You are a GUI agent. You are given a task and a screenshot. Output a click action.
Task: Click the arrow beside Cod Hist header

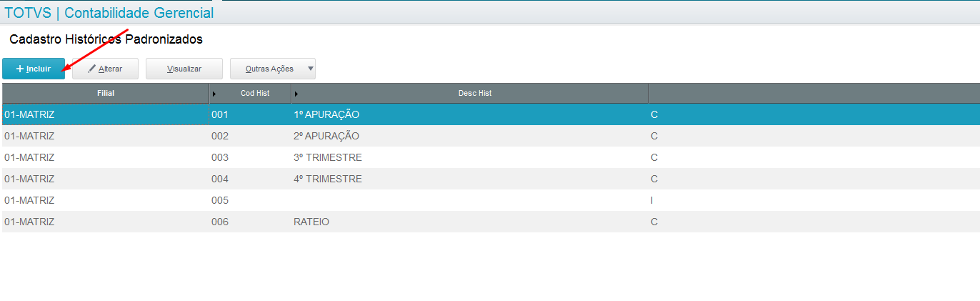214,94
